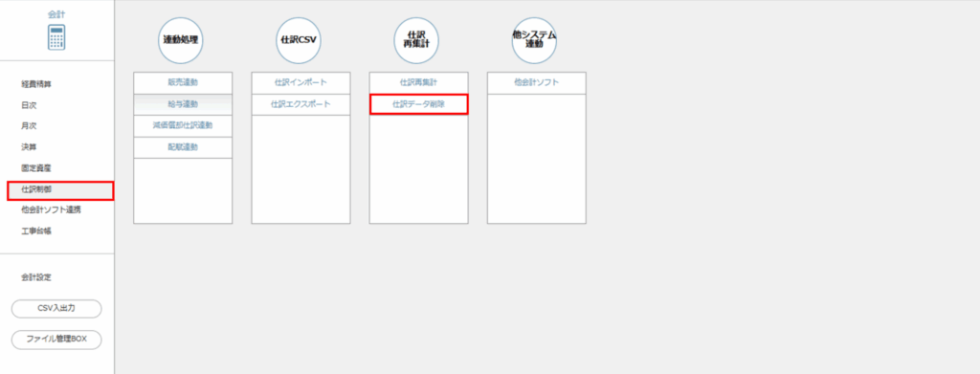Screen dimensions: 980x374
Task: Open 固定資産 from the sidebar
Action: coord(36,167)
